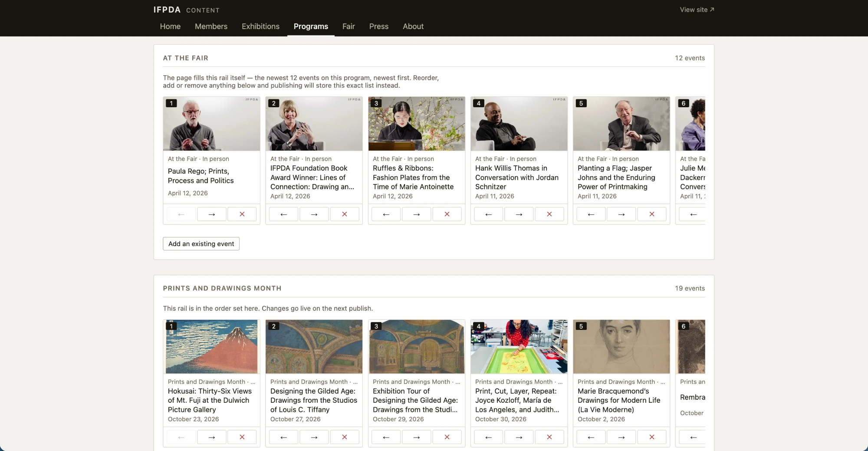Open Hank Willis Thomas event title
Screen dimensions: 868x451
tap(517, 178)
